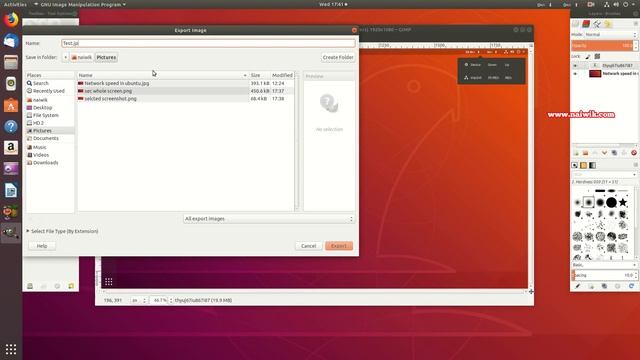The width and height of the screenshot is (640, 360).
Task: Open the Files manager in the dock
Action: [x=11, y=62]
